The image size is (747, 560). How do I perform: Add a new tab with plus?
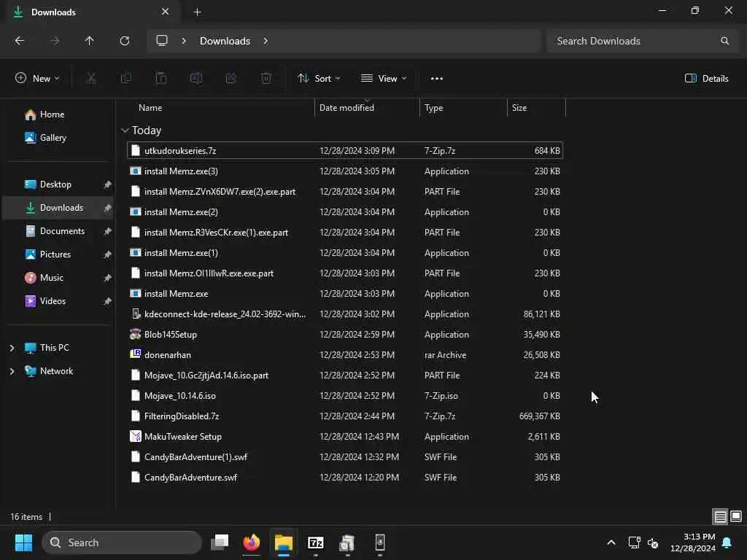[x=197, y=12]
